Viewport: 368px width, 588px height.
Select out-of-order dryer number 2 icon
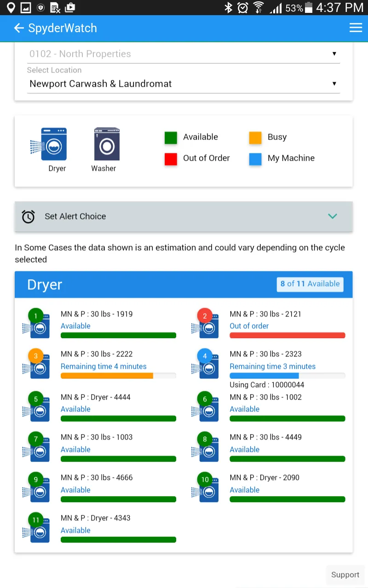coord(205,323)
